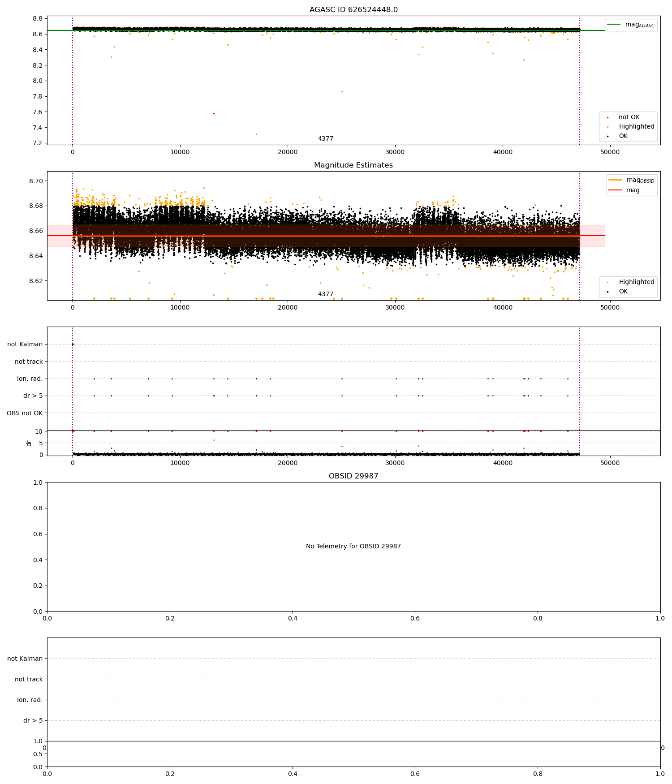The image size is (672, 784).
Task: Click the black 'not Kalman' data point
Action: coord(73,344)
